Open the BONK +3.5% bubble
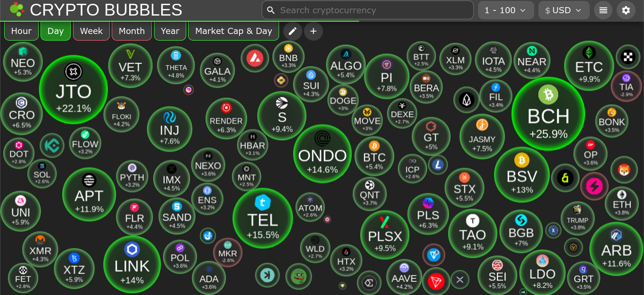 [x=611, y=121]
